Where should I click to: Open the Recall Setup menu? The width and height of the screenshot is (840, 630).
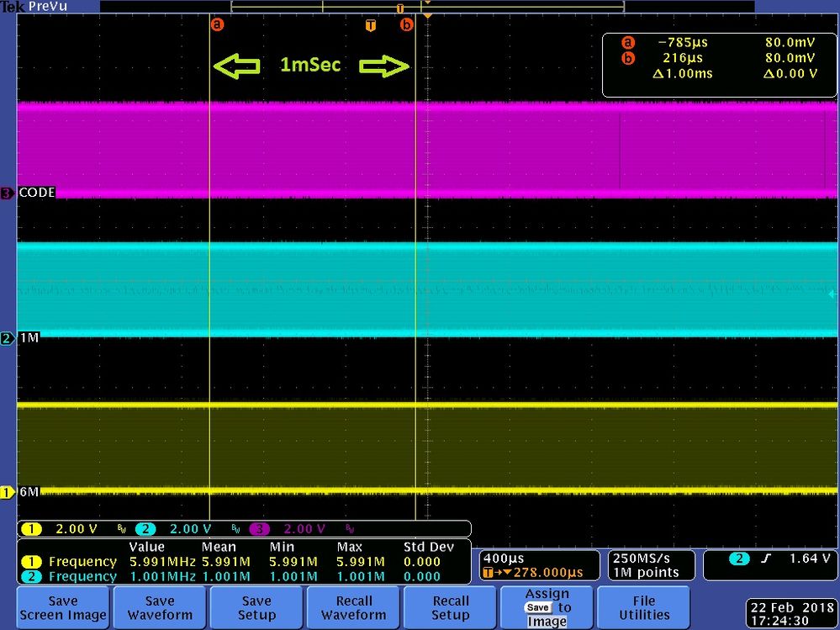(451, 607)
